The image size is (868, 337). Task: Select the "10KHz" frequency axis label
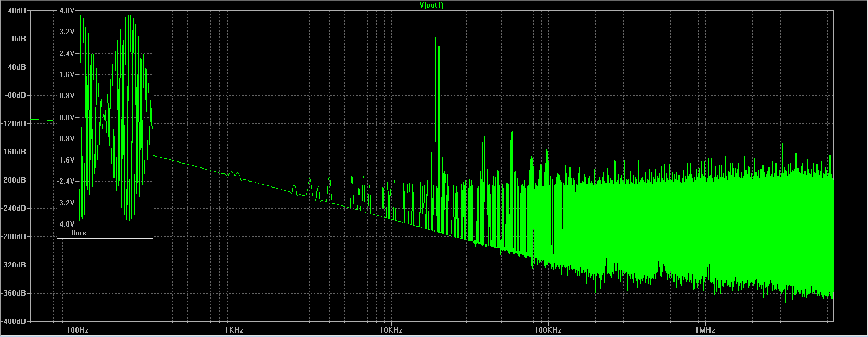click(391, 330)
